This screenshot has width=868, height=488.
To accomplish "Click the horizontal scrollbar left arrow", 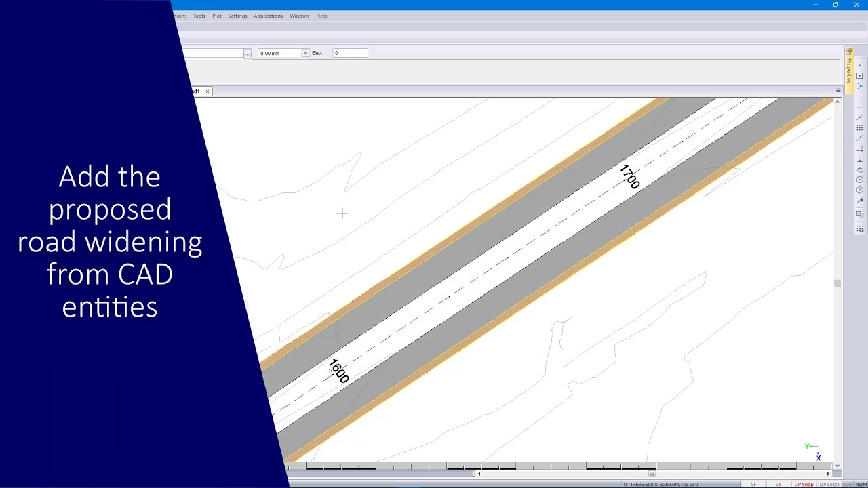I will click(x=479, y=474).
